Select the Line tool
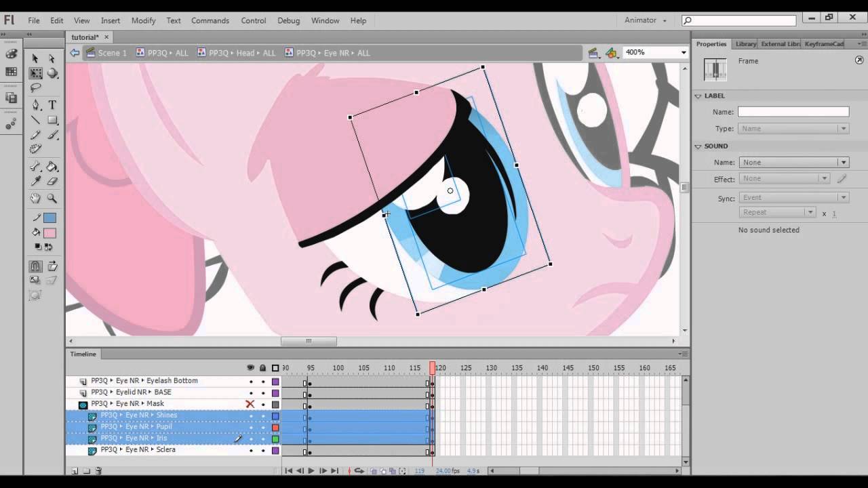 pyautogui.click(x=35, y=120)
